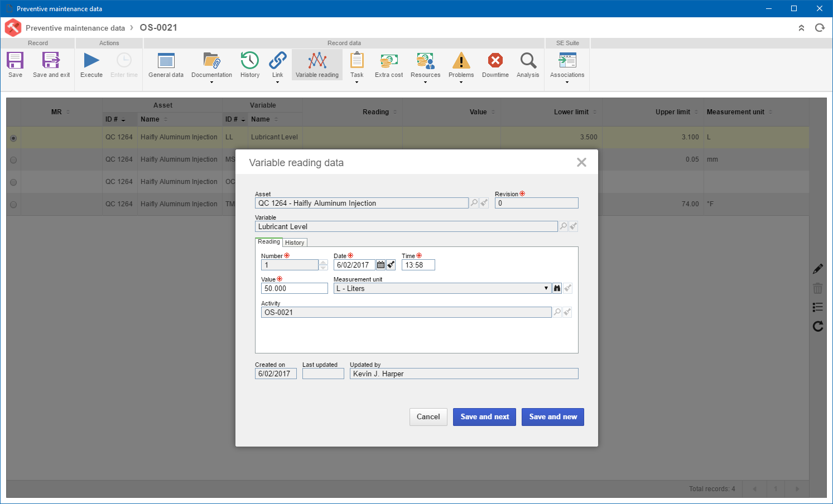833x504 pixels.
Task: Sort by Variable ID # column arrow
Action: tap(243, 120)
